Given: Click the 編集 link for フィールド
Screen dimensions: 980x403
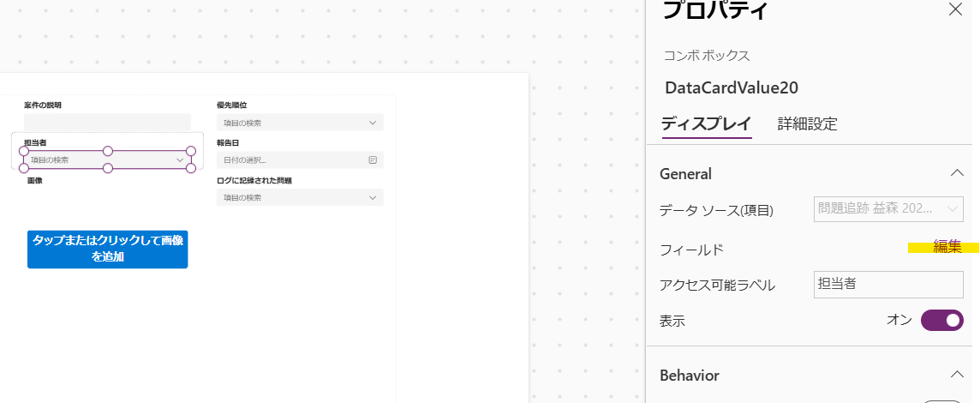Looking at the screenshot, I should point(947,247).
